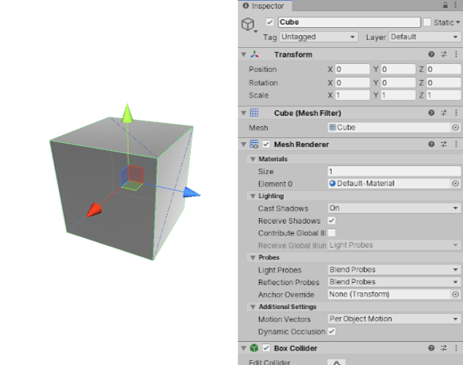Open the Element 0 material picker circle
This screenshot has height=365, width=463.
pyautogui.click(x=455, y=184)
